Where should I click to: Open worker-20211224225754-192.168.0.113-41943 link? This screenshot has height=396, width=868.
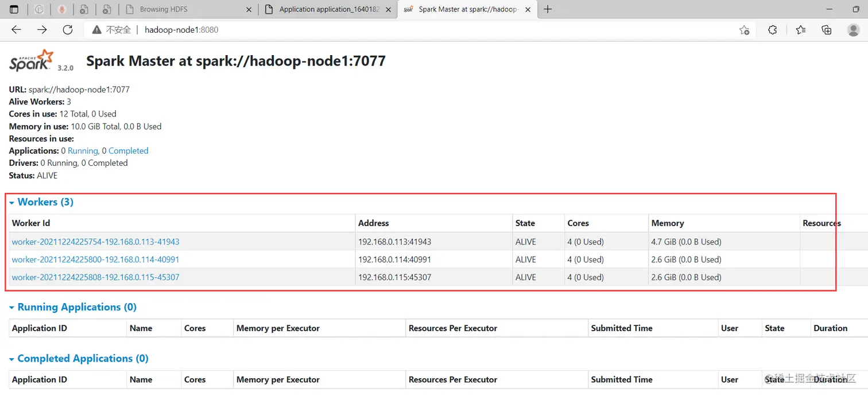pos(95,242)
